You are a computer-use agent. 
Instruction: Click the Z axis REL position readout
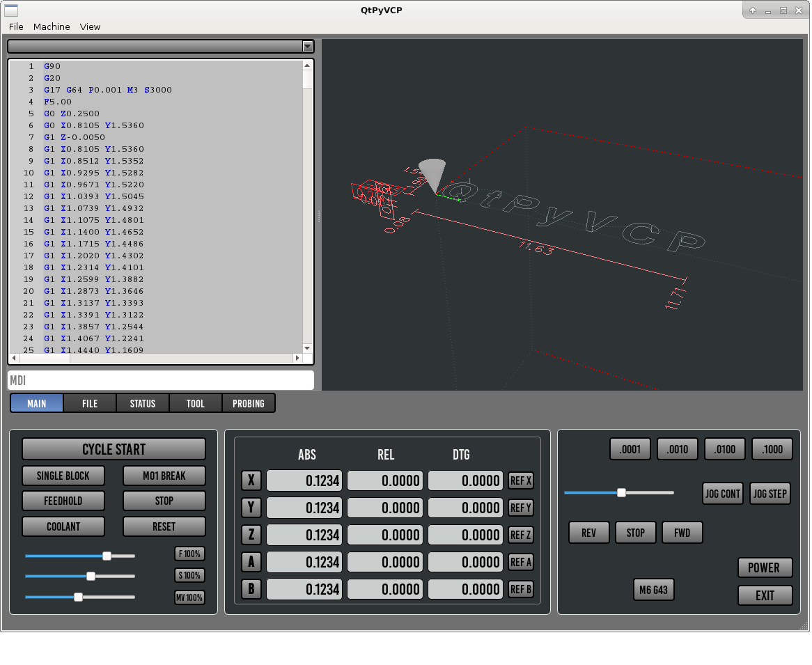pos(385,535)
